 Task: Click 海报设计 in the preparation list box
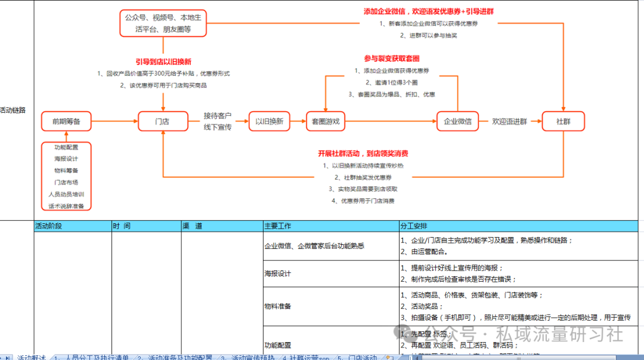[66, 159]
